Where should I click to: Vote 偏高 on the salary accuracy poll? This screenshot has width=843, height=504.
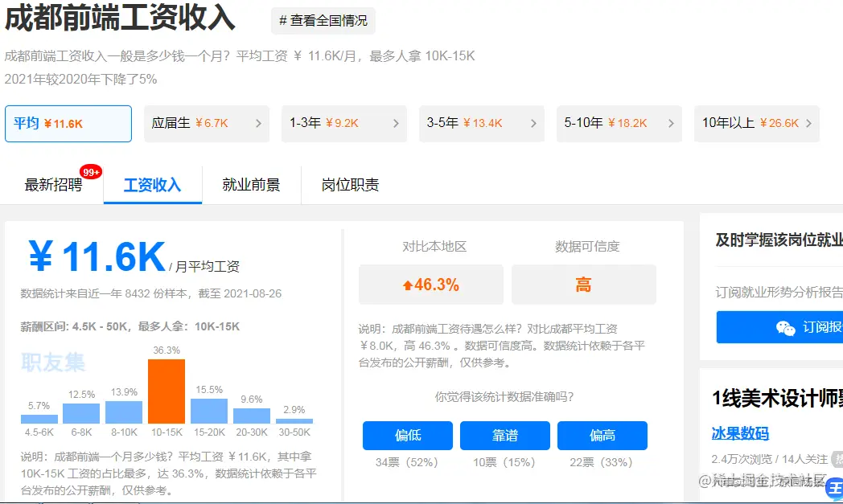coord(602,436)
